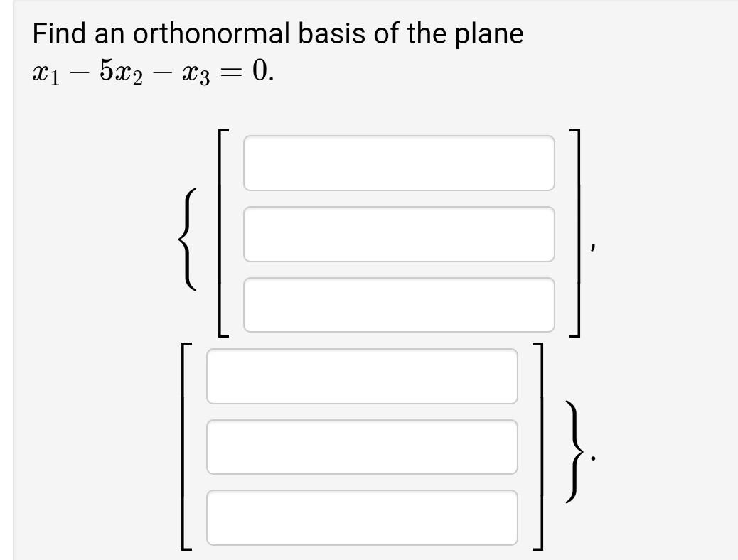Click the first vector's bottom entry field
738x560 pixels.
pyautogui.click(x=399, y=304)
